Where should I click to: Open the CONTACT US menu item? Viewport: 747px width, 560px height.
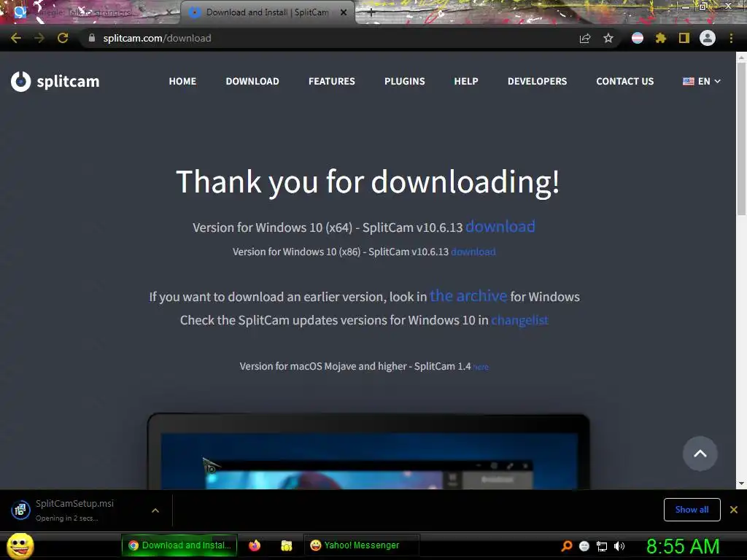tap(625, 82)
